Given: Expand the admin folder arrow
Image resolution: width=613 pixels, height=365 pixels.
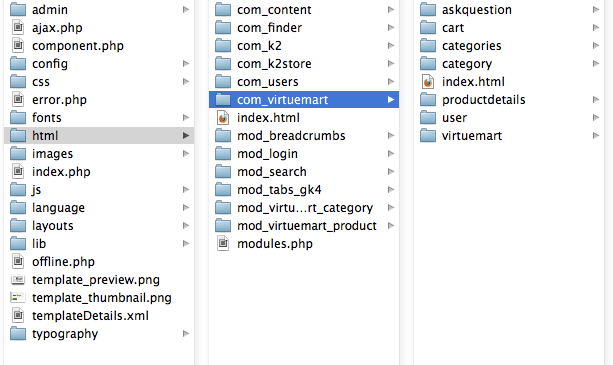Looking at the screenshot, I should (x=186, y=10).
